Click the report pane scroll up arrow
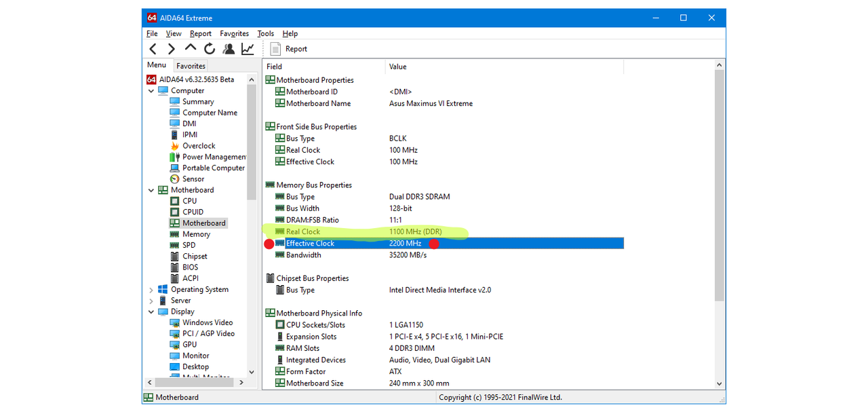 720,65
